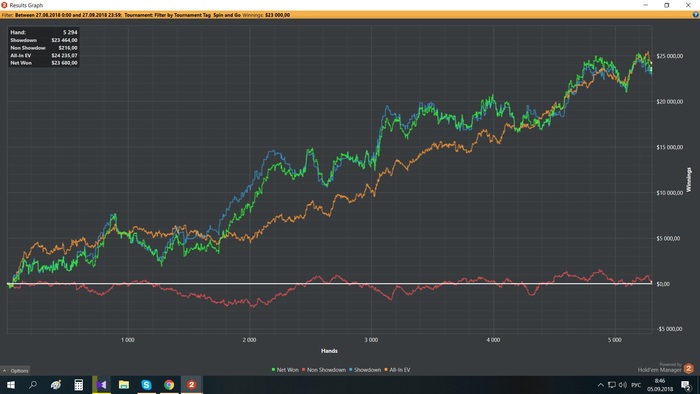Click the Hand count 5 294

coord(70,32)
